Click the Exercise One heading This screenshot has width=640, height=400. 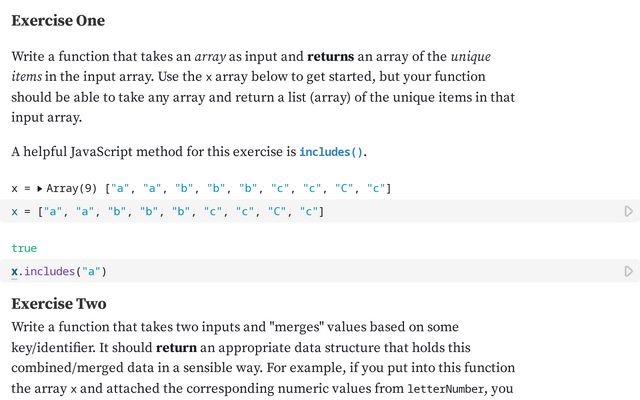pos(58,20)
